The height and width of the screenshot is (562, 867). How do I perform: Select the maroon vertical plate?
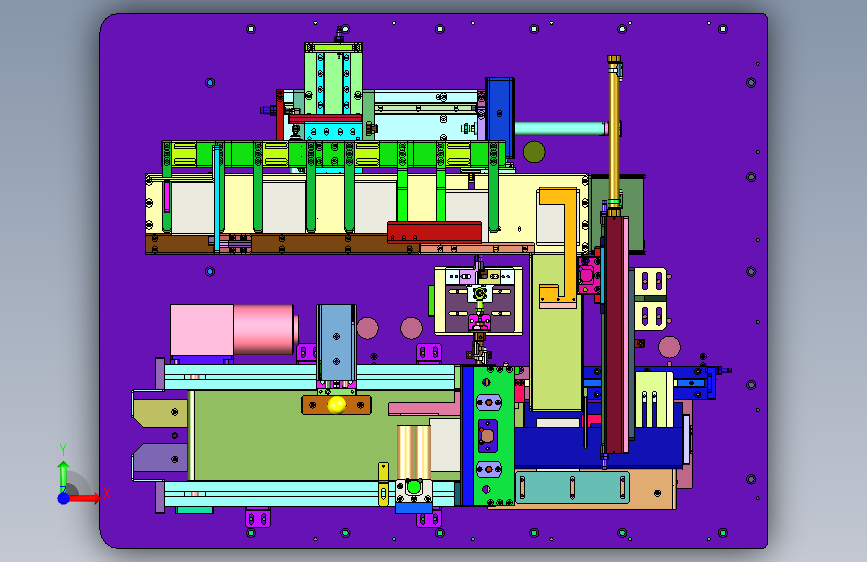click(615, 335)
